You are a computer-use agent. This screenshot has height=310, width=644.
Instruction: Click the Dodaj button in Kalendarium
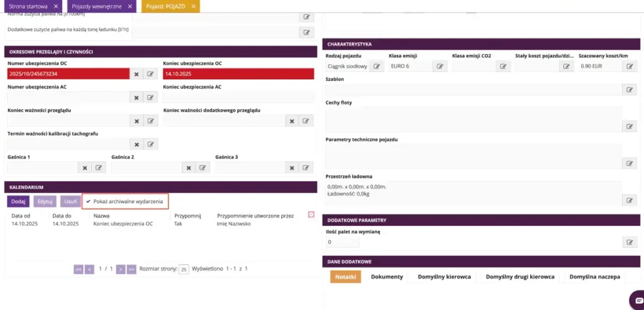tap(18, 201)
